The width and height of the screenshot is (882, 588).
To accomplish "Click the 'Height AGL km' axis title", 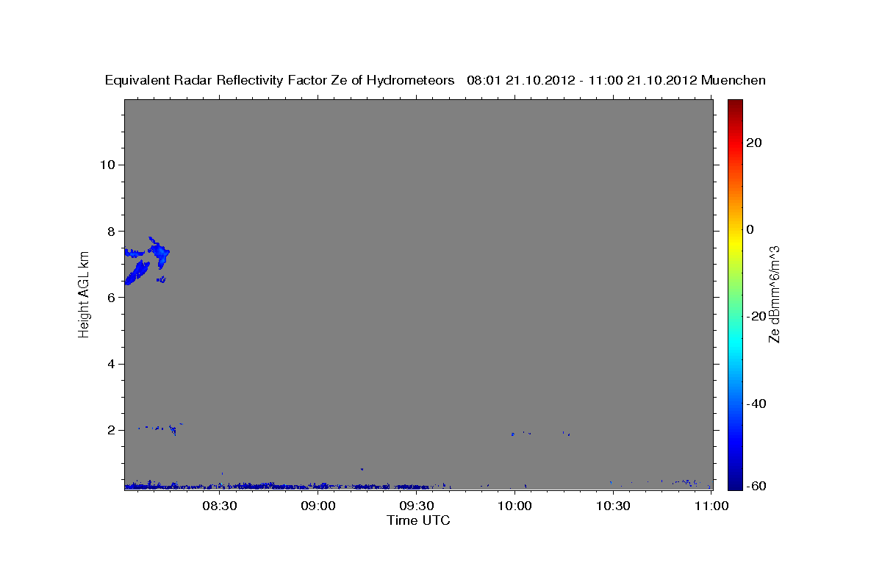I will pos(84,294).
